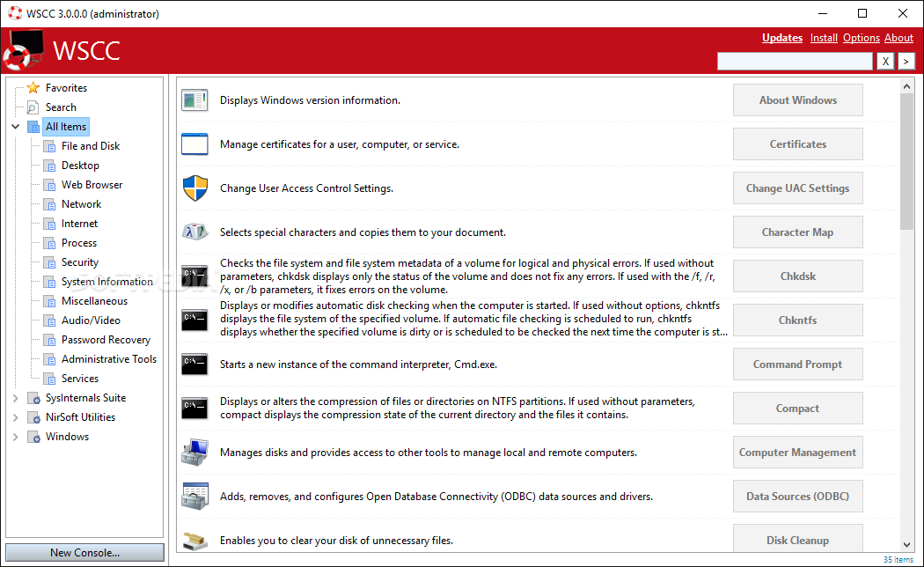The width and height of the screenshot is (924, 567).
Task: Click the Computer Management row icon
Action: (x=194, y=452)
